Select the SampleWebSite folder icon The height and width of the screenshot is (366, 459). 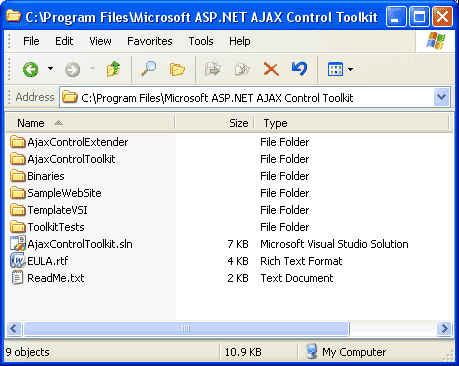point(18,193)
